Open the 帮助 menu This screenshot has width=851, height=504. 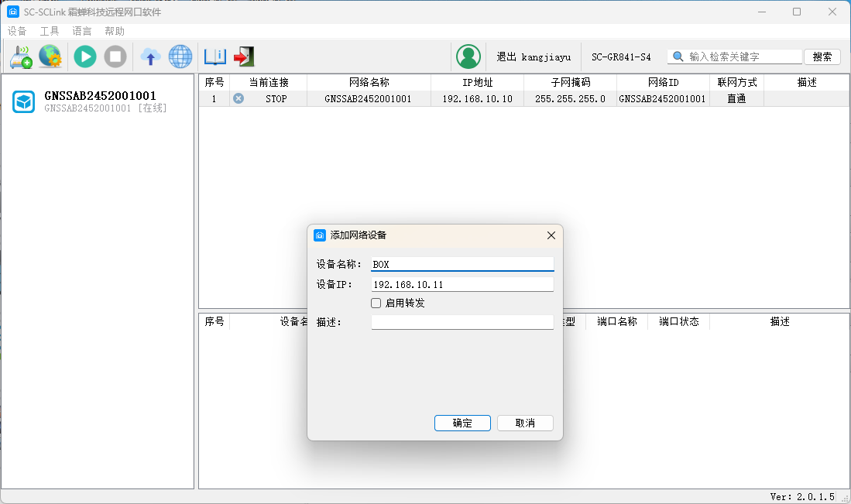pyautogui.click(x=115, y=31)
